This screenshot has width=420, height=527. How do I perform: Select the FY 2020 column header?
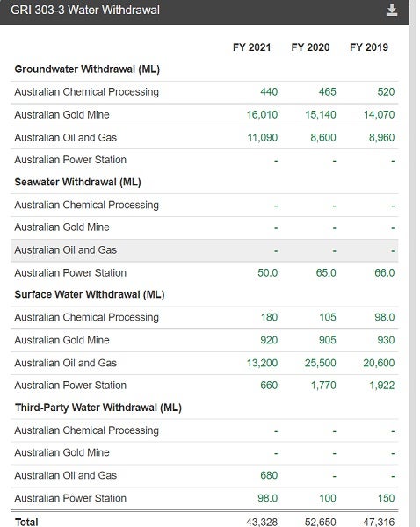310,47
